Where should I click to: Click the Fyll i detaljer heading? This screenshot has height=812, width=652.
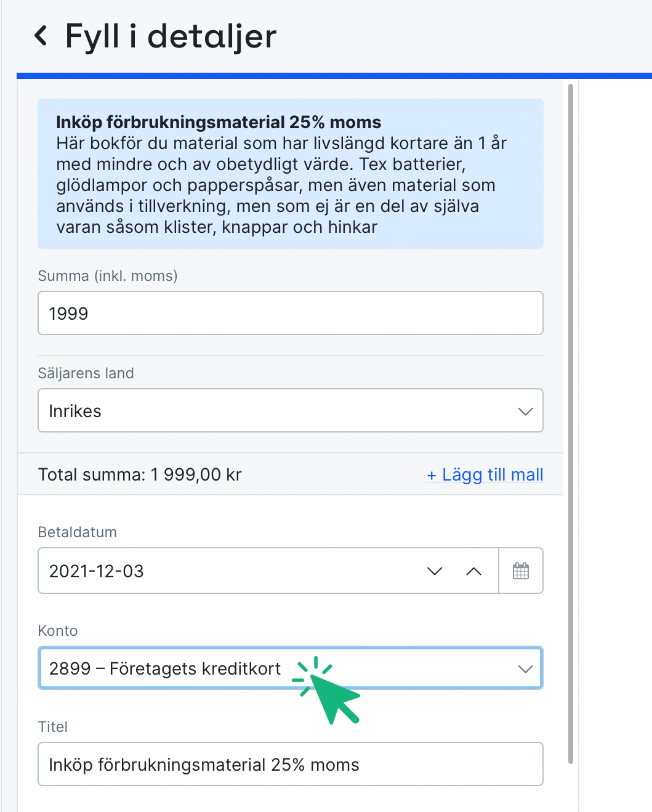click(x=170, y=37)
